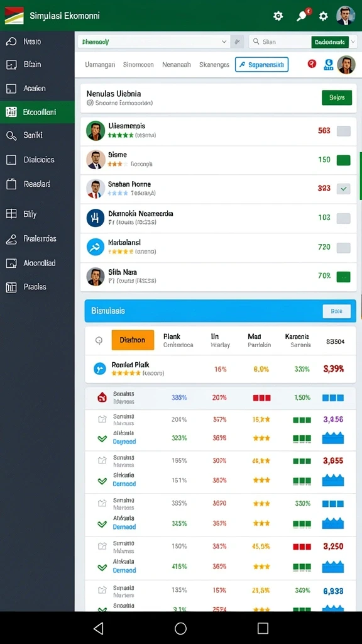Viewport: 362px width, 644px height.
Task: Click into the Slian search field
Action: tap(280, 42)
